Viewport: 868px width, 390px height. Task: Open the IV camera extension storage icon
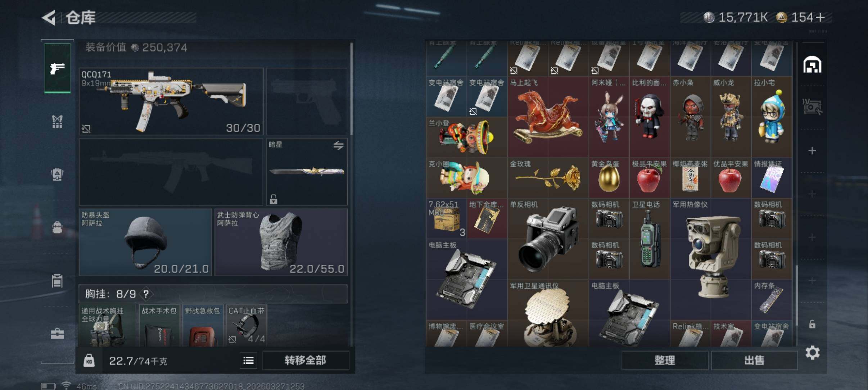pyautogui.click(x=812, y=106)
